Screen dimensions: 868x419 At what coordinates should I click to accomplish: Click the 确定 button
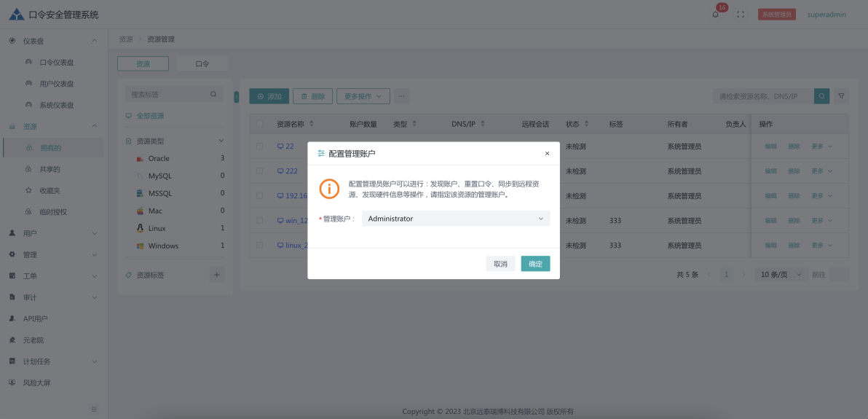tap(535, 264)
